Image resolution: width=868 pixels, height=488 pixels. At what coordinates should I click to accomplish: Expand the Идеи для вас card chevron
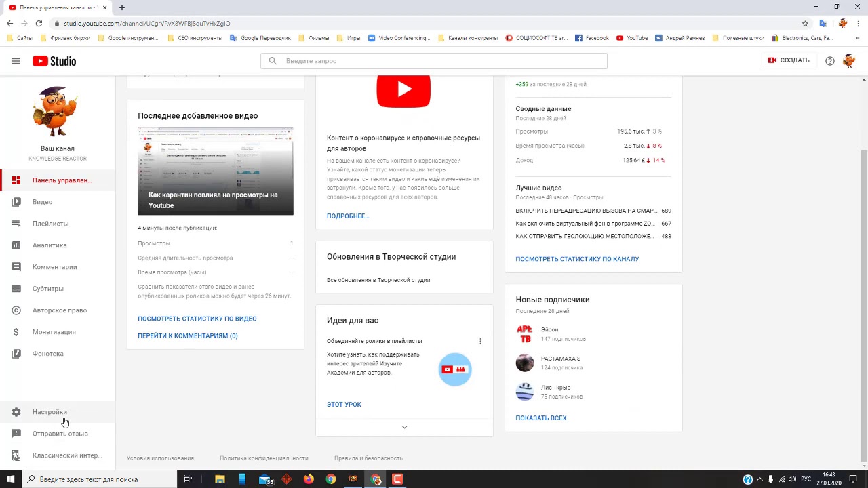(x=404, y=427)
